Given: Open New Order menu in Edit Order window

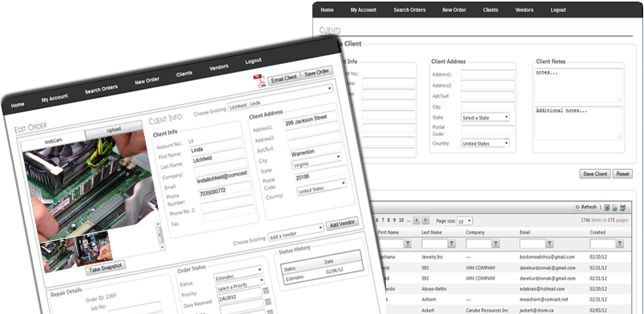Looking at the screenshot, I should click(147, 81).
